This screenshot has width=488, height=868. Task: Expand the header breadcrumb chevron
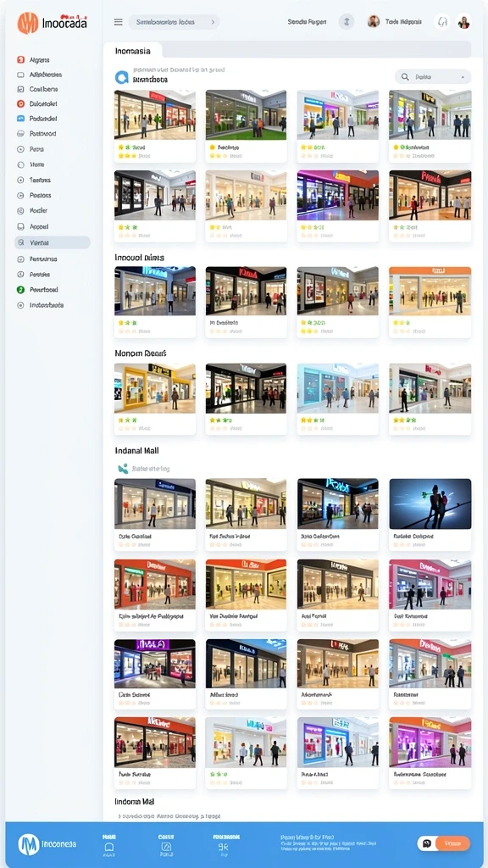click(213, 22)
